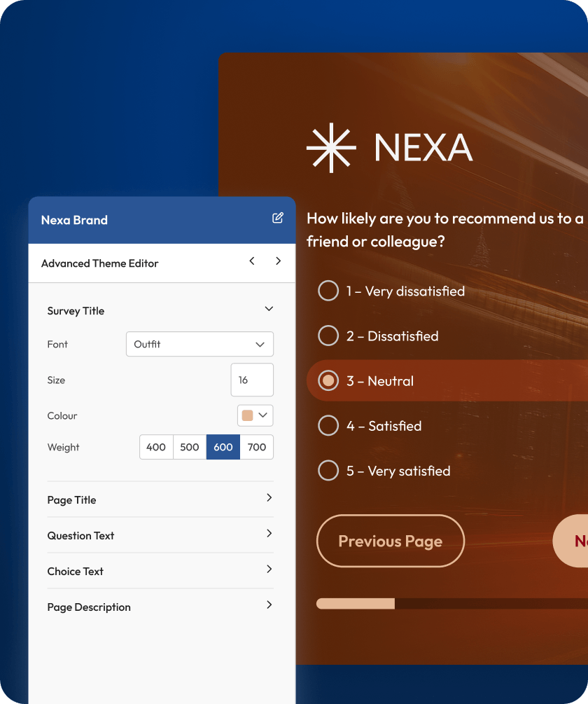Expand the Page Title section
This screenshot has width=588, height=704.
269,498
